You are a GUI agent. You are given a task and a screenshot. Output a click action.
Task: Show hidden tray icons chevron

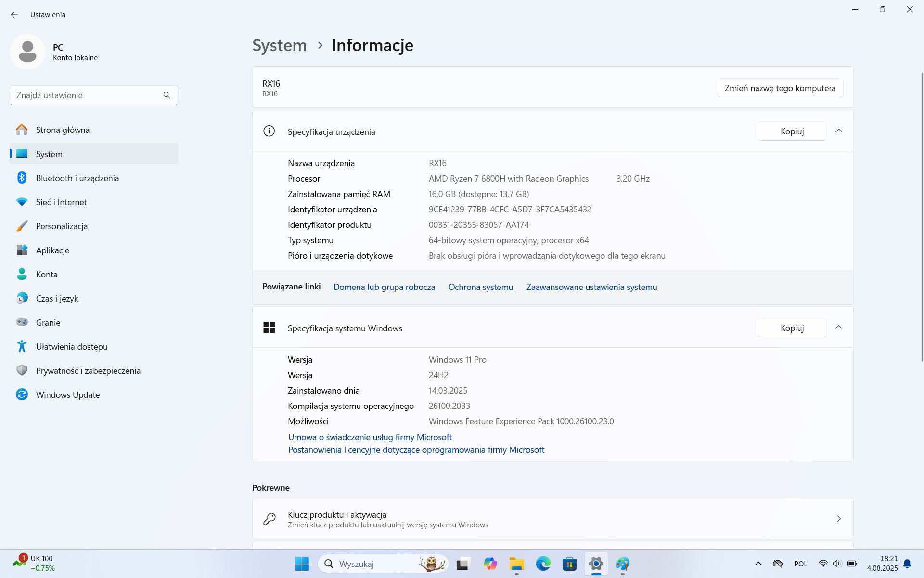(758, 564)
